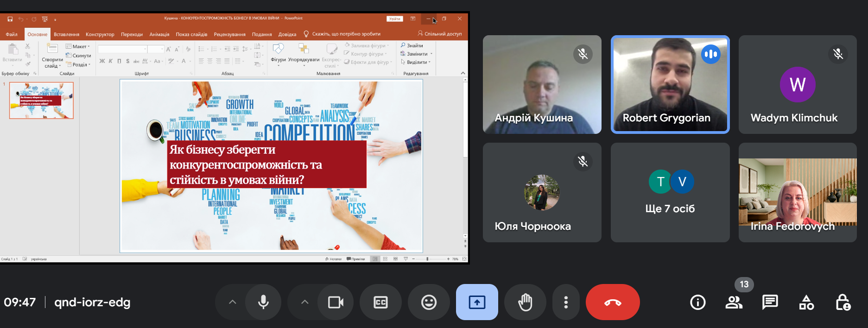
Task: Click the Tell me what to do search
Action: pos(342,34)
